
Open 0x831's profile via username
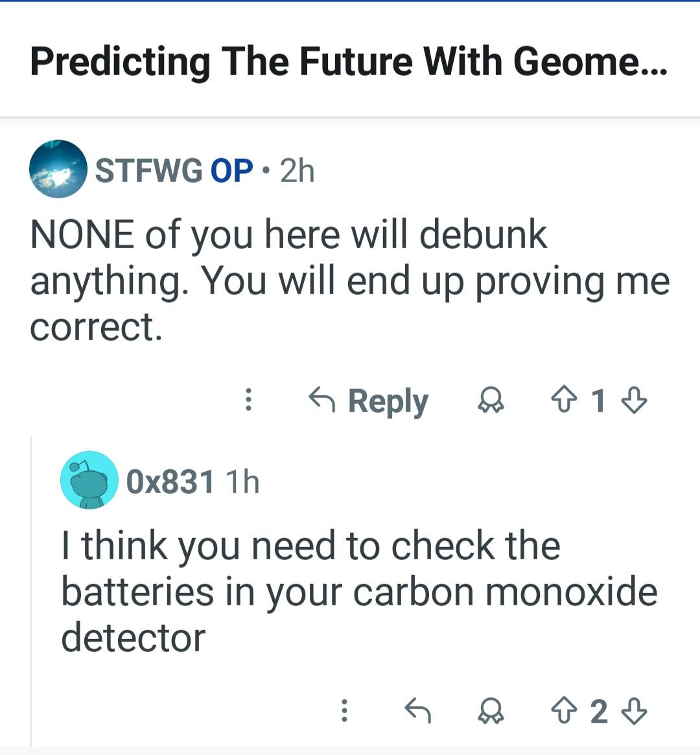click(x=170, y=482)
